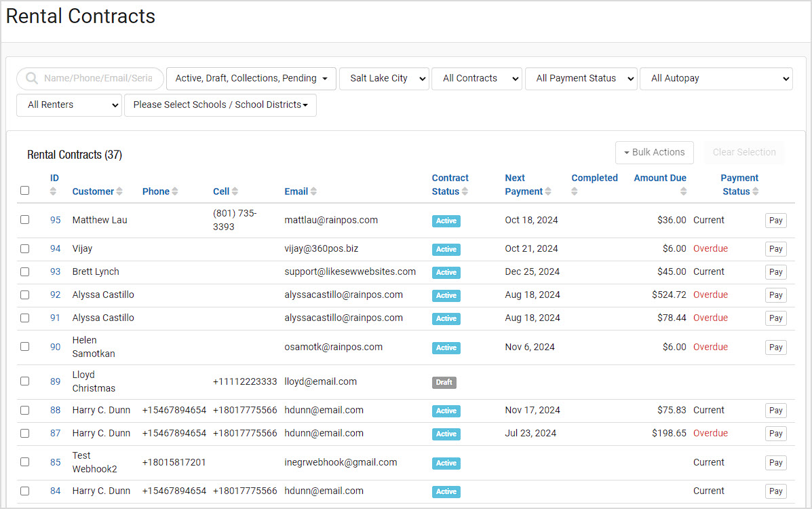Click phone number +18015817201
Image resolution: width=812 pixels, height=509 pixels.
pyautogui.click(x=174, y=462)
